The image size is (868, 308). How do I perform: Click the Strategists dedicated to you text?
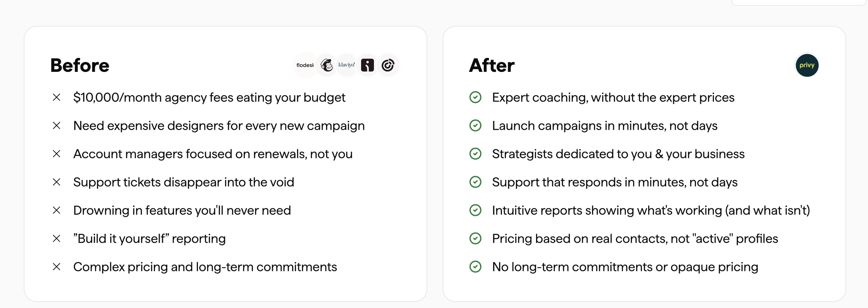point(618,154)
